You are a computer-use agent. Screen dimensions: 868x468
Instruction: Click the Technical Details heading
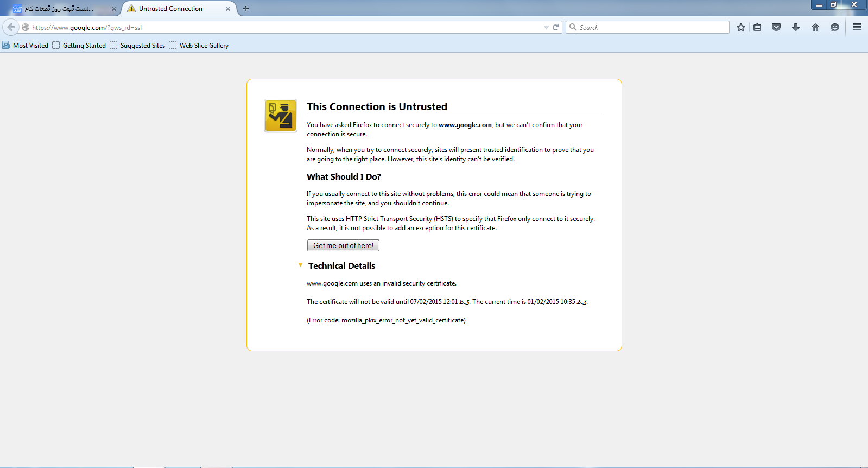tap(341, 265)
